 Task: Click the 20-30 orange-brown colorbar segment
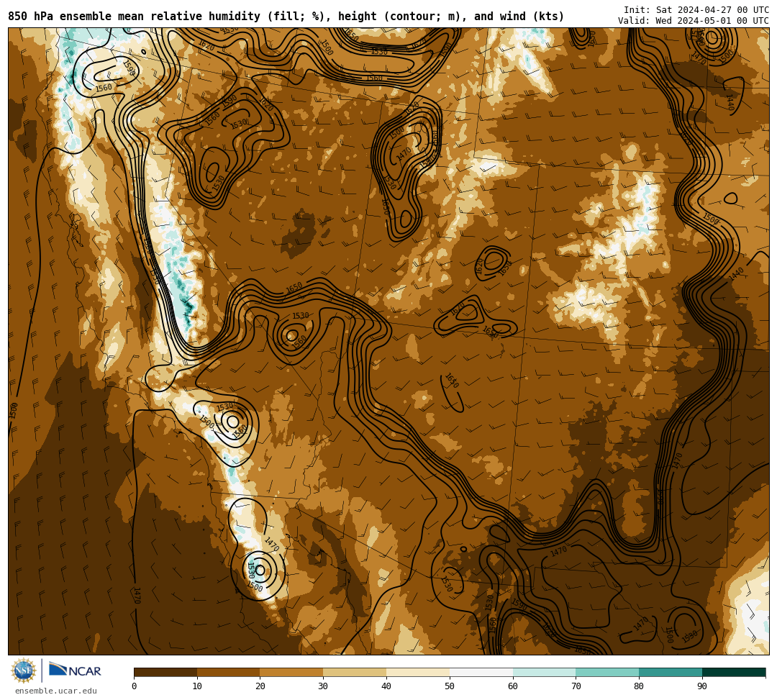click(291, 672)
